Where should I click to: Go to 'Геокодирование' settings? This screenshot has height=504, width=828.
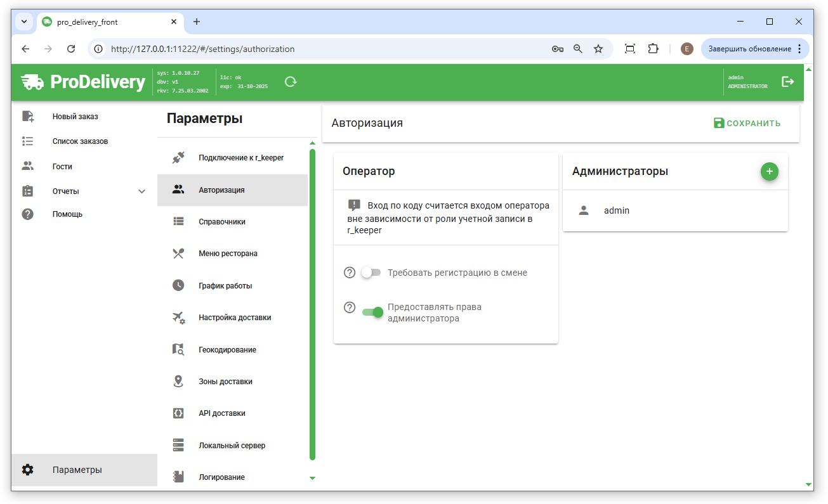[x=227, y=350]
